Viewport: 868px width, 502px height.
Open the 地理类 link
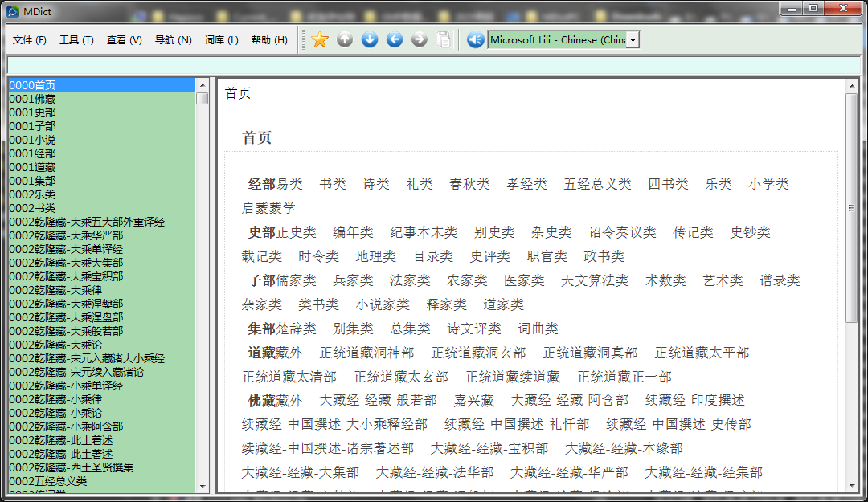click(376, 256)
